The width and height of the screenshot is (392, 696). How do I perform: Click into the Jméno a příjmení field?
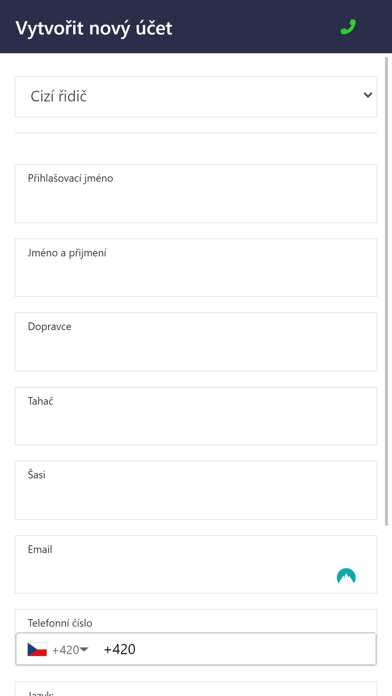click(x=196, y=268)
